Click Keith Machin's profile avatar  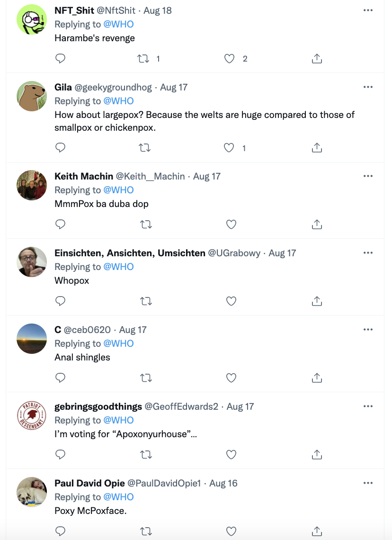[x=32, y=185]
